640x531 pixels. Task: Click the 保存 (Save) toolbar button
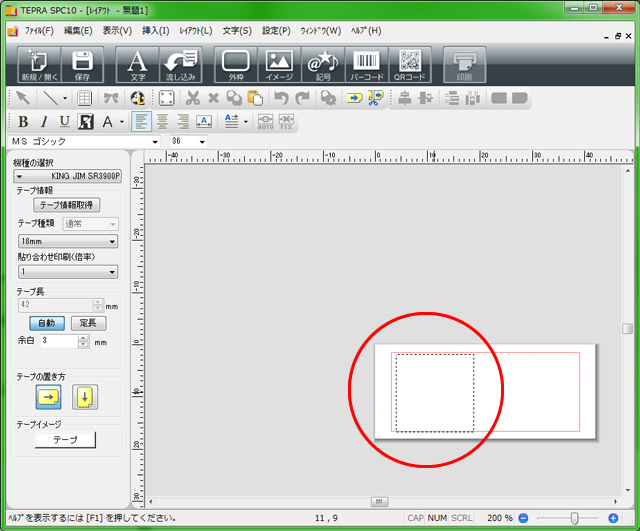coord(82,65)
